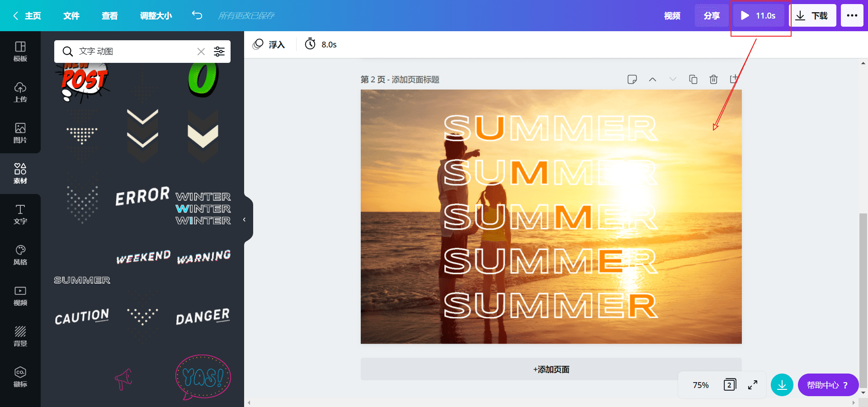Open the 背景 background sidebar tab
This screenshot has width=868, height=407.
click(x=20, y=336)
